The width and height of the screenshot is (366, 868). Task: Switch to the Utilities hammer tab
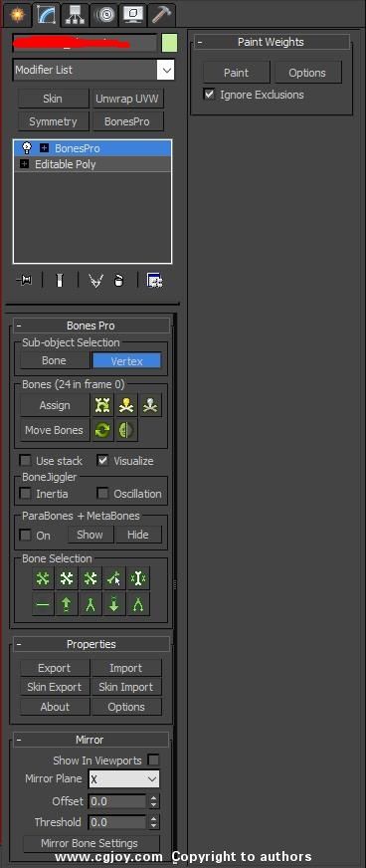click(161, 15)
